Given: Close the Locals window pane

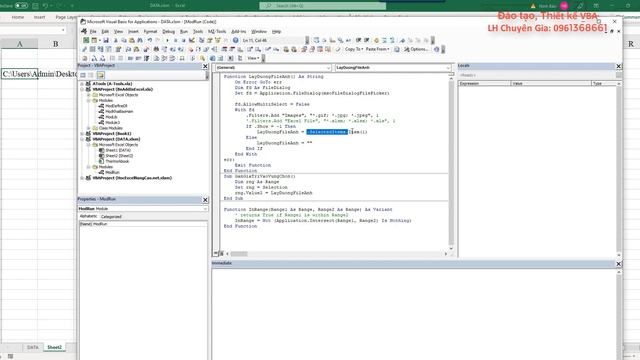Looking at the screenshot, I should (618, 66).
